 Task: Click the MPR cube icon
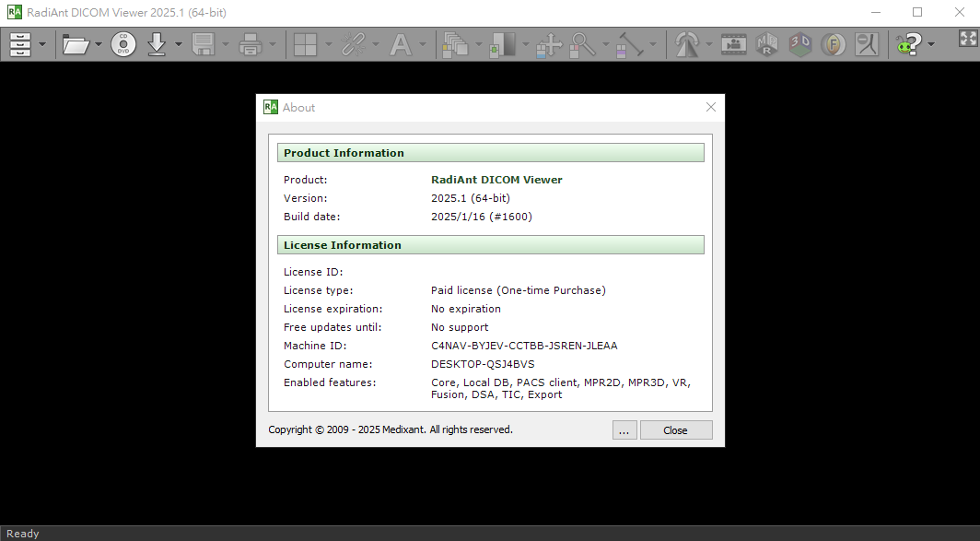pyautogui.click(x=766, y=43)
